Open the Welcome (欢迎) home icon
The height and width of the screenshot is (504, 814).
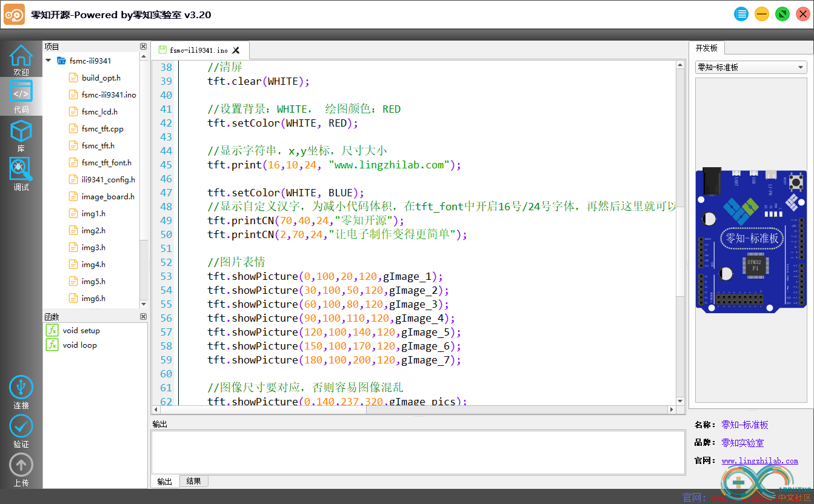pos(21,56)
